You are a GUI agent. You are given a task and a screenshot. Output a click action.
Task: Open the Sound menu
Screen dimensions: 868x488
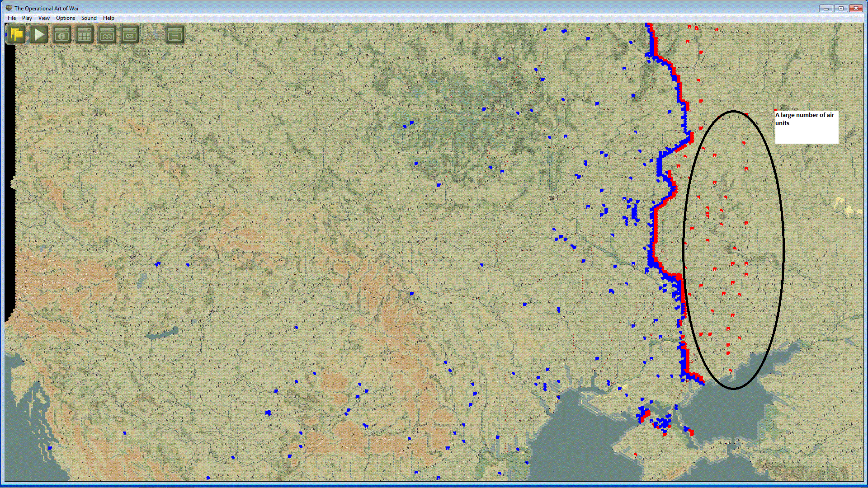click(89, 18)
